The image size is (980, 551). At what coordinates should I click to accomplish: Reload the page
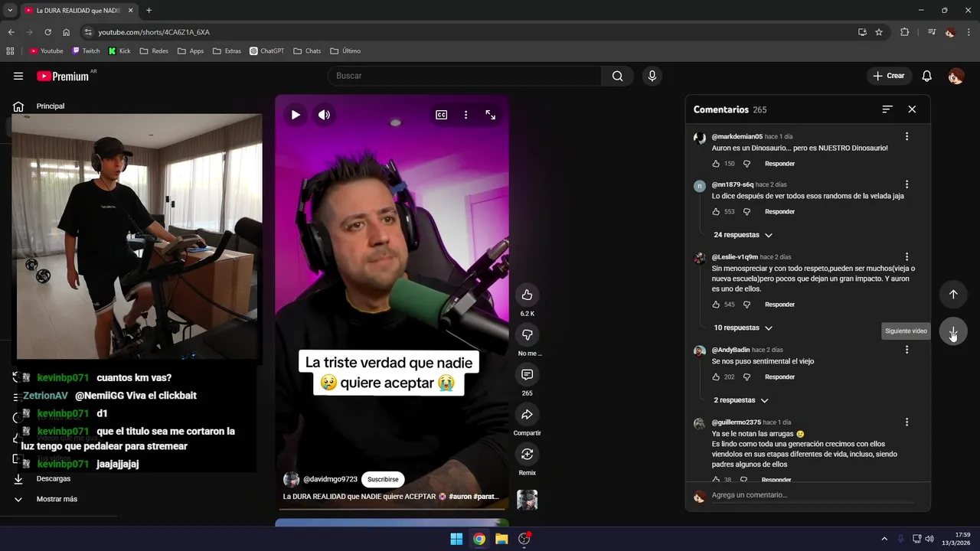pos(47,32)
